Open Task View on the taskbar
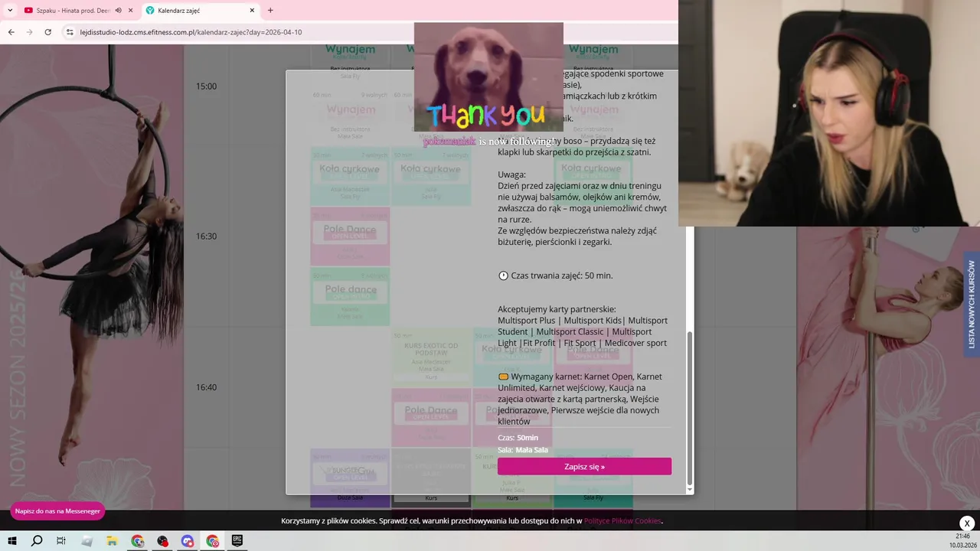 tap(61, 541)
